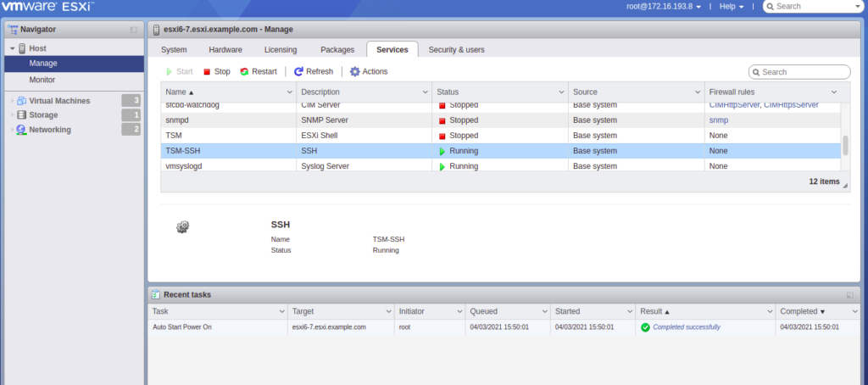
Task: Click the Services search filter field
Action: (799, 72)
